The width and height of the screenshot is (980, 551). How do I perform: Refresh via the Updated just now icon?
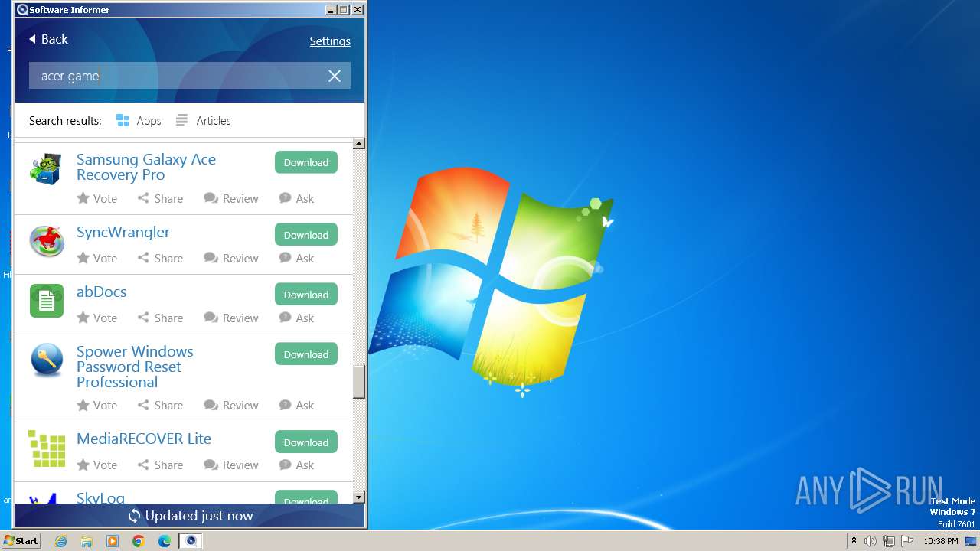(134, 516)
